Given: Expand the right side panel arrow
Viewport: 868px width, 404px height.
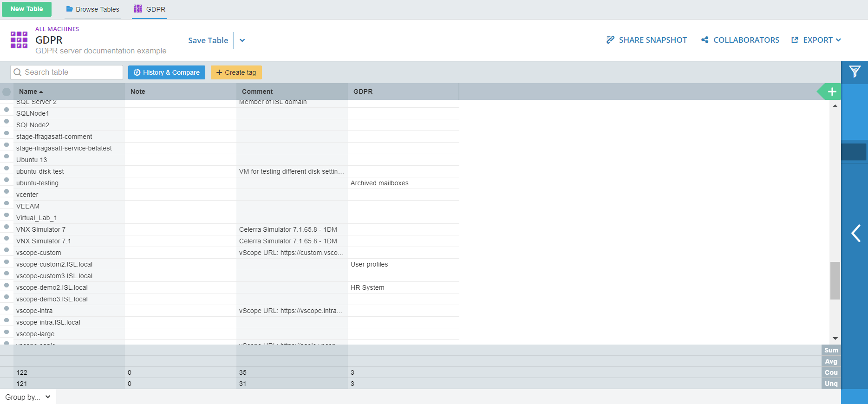Looking at the screenshot, I should 855,233.
